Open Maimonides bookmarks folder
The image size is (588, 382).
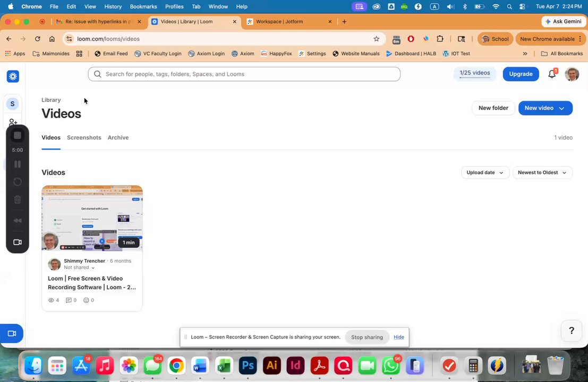coord(51,54)
